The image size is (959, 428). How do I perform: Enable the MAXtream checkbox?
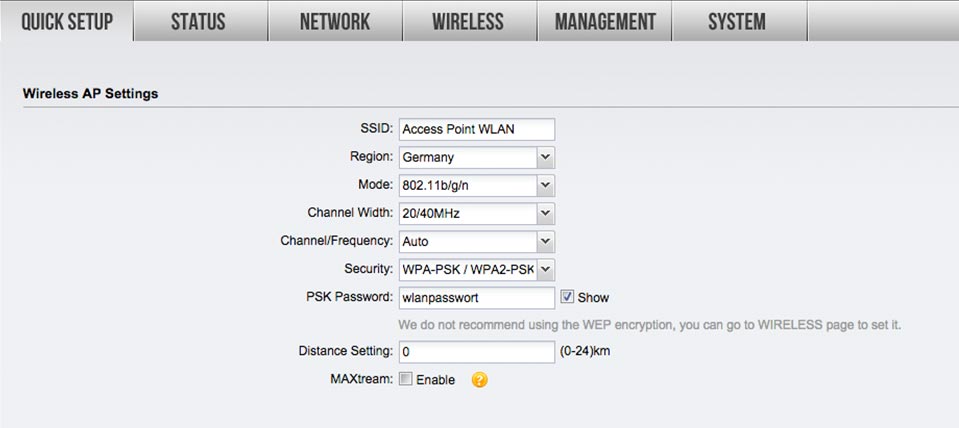pyautogui.click(x=405, y=380)
